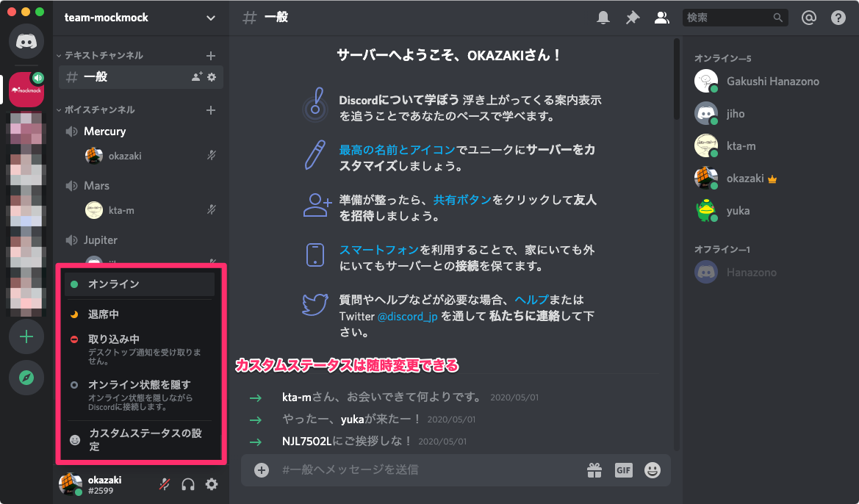The width and height of the screenshot is (859, 504).
Task: Open user settings with the gear icon
Action: click(x=212, y=485)
